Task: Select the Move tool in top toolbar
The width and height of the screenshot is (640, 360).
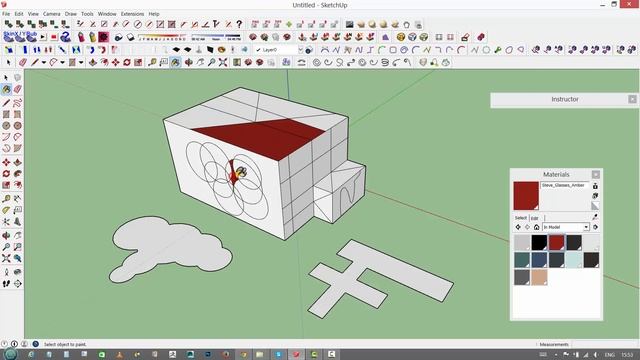Action: [116, 62]
